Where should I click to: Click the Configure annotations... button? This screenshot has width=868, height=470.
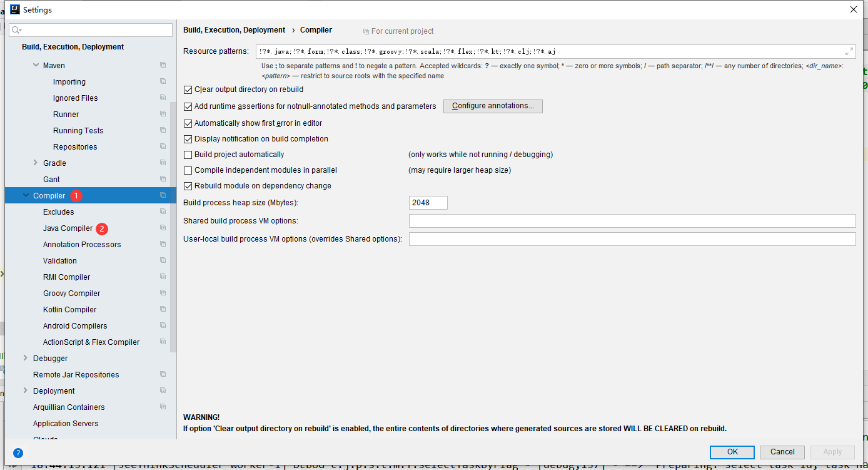point(493,106)
